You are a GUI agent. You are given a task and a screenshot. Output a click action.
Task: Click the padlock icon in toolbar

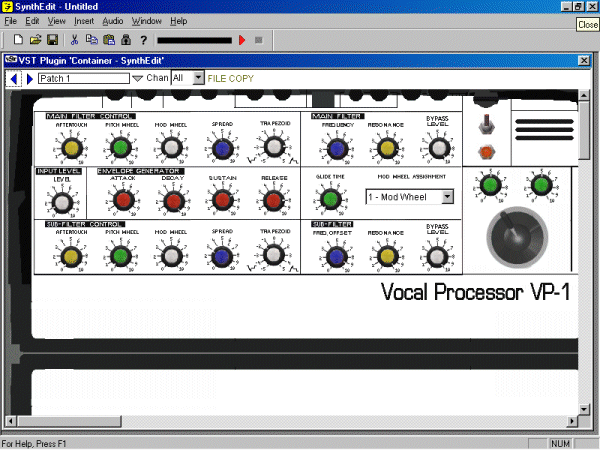point(125,40)
